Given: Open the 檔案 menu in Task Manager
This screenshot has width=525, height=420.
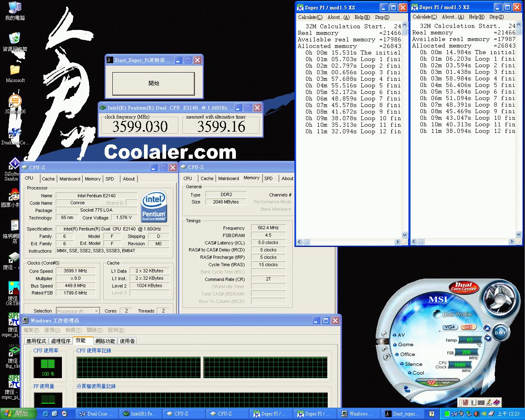Looking at the screenshot, I should click(31, 330).
